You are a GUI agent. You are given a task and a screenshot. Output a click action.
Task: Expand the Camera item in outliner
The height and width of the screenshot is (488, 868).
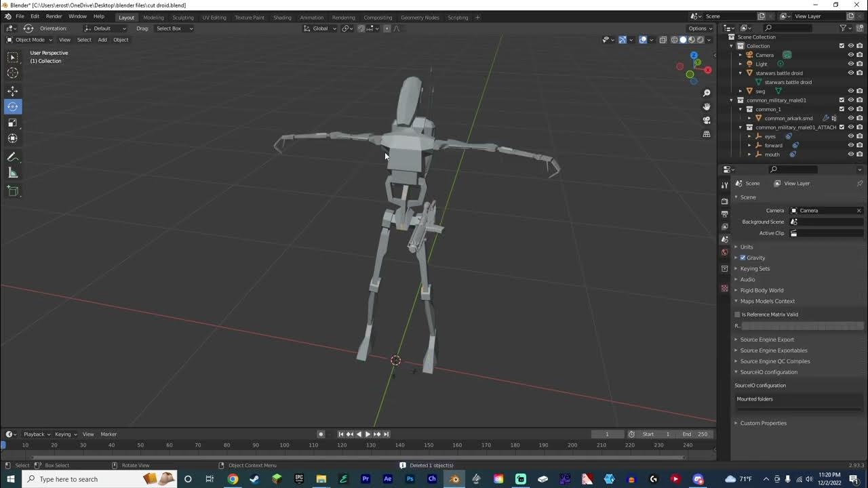pyautogui.click(x=741, y=55)
